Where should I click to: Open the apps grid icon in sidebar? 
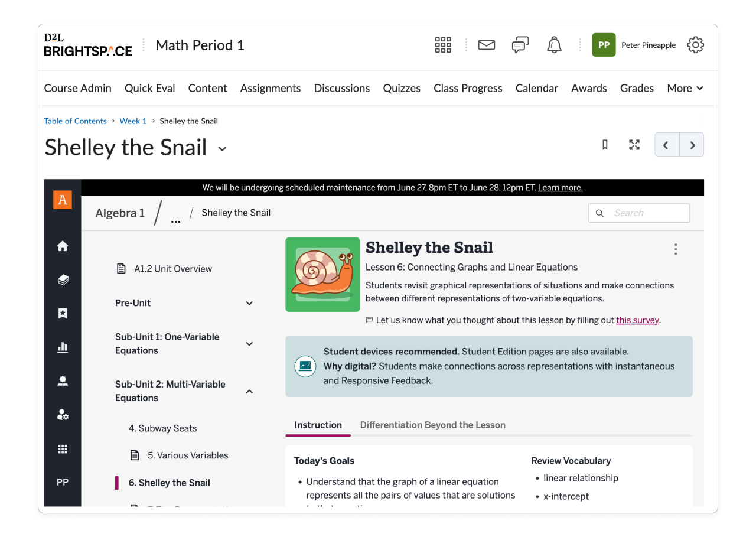click(63, 449)
